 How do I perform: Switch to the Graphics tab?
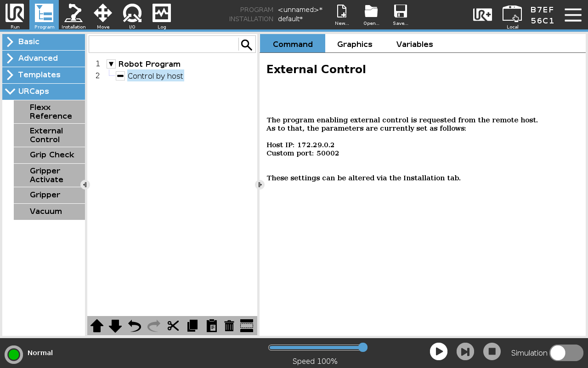(x=355, y=44)
